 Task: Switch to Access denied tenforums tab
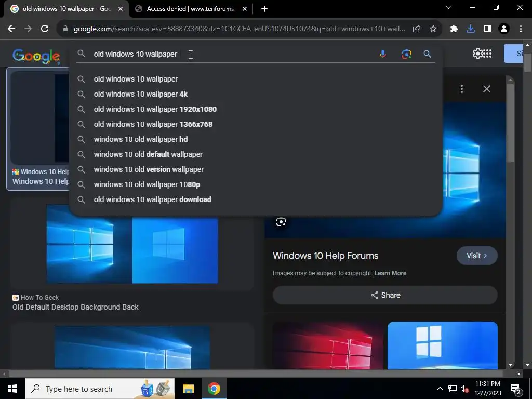pyautogui.click(x=191, y=9)
